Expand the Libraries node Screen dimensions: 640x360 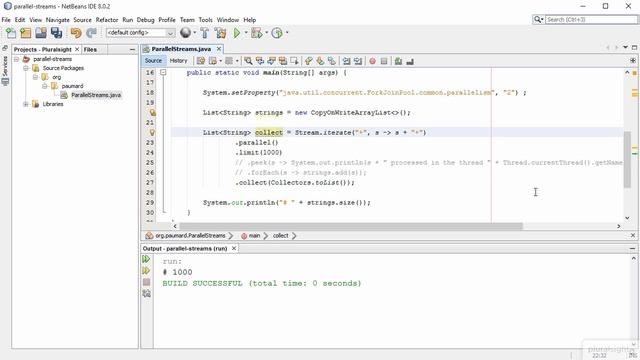point(26,104)
